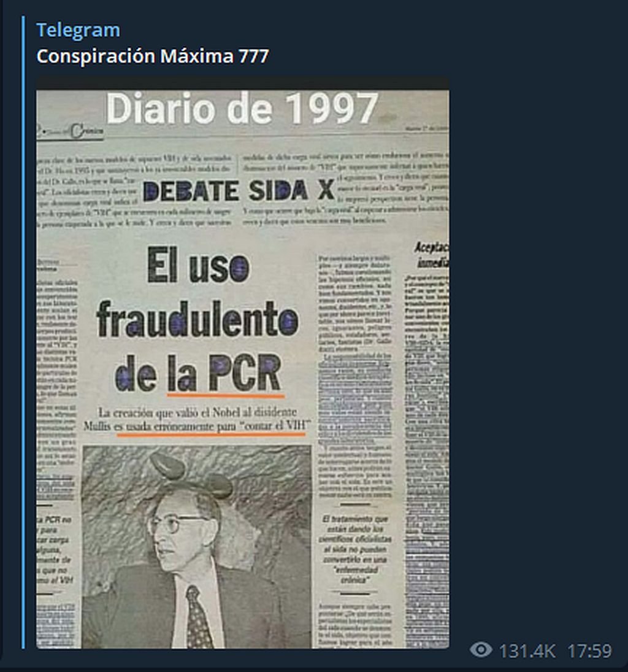The width and height of the screenshot is (628, 672).
Task: Click the eye views icon
Action: point(481,649)
